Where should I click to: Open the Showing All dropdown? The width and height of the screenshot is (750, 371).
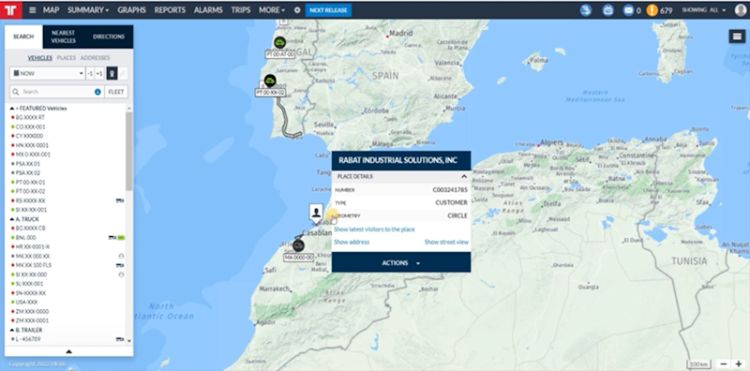pos(704,10)
